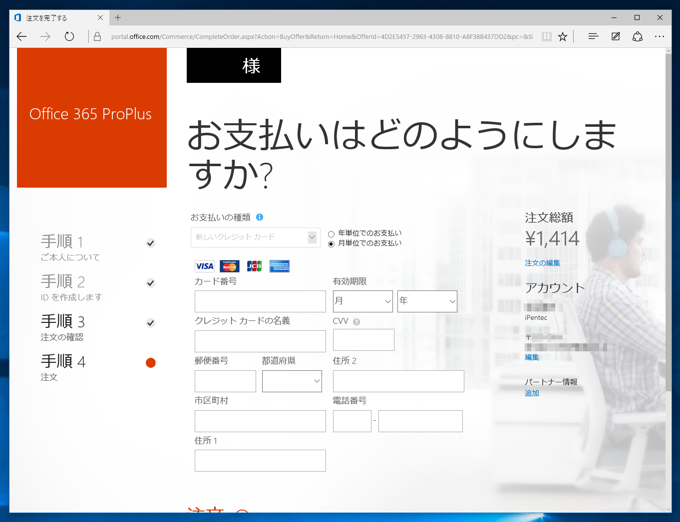The image size is (680, 522).
Task: Click the お支払いはどのようにしますか? heading
Action: (402, 154)
